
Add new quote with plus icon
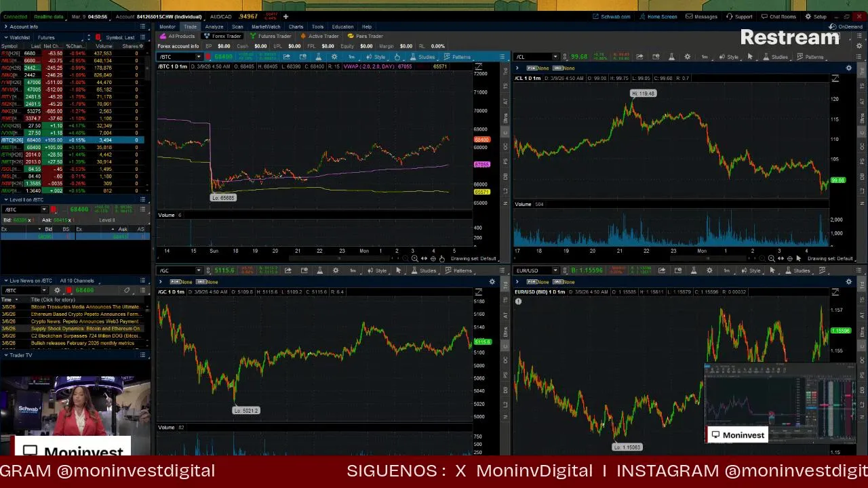pos(285,16)
